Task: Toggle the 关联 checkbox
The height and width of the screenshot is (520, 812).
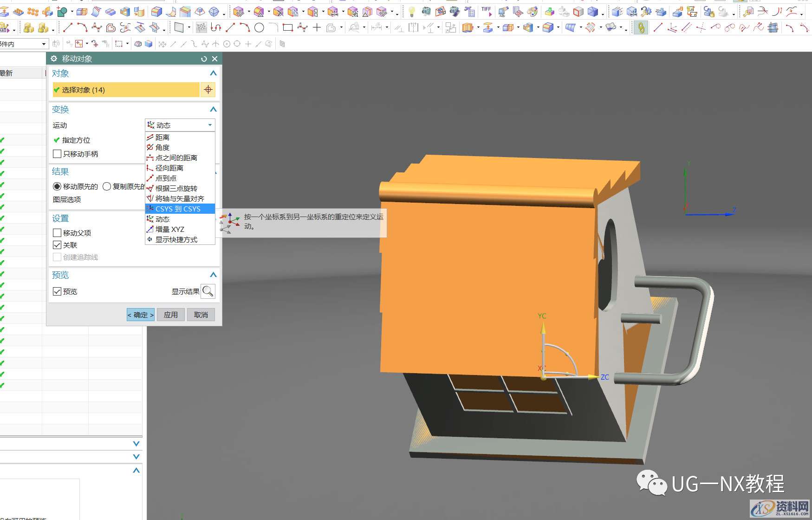Action: [57, 245]
